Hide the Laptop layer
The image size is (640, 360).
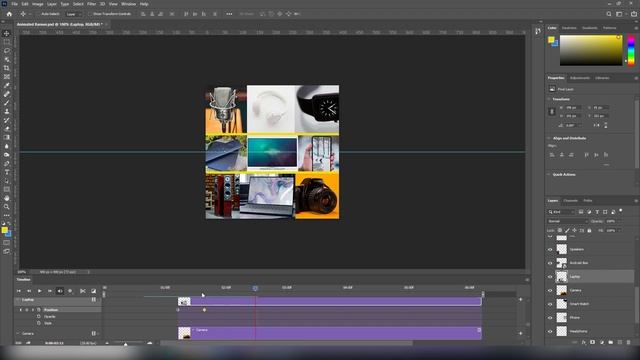click(x=550, y=277)
